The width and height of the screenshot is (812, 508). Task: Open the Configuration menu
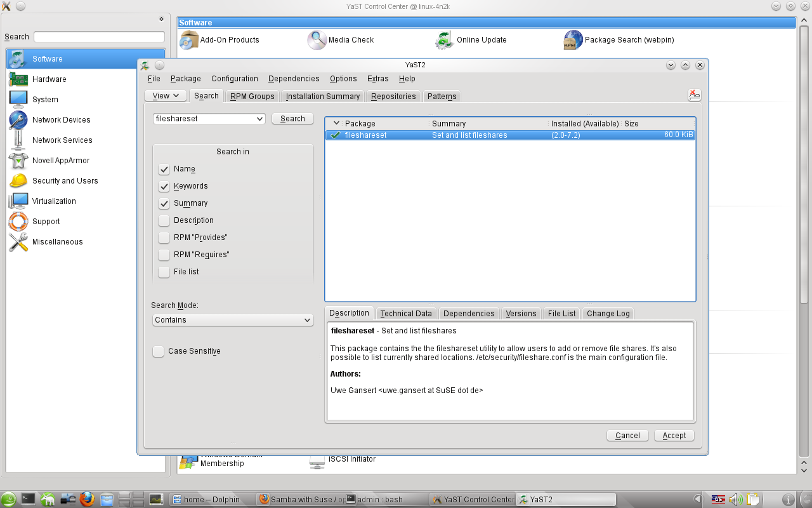tap(235, 79)
